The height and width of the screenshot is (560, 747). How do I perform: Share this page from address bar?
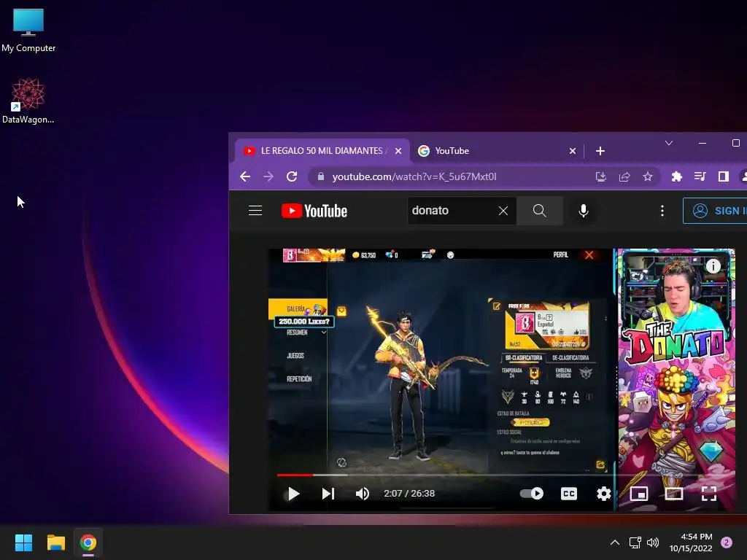tap(624, 176)
